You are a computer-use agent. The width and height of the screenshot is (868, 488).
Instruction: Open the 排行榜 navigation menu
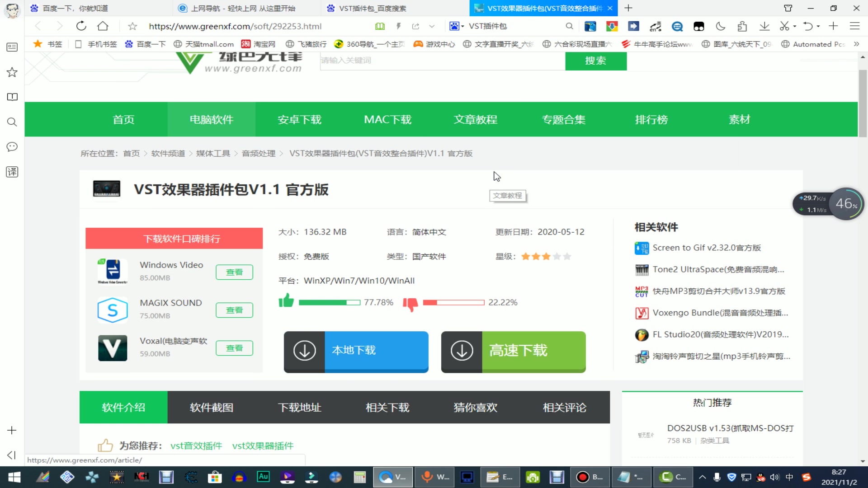(651, 119)
